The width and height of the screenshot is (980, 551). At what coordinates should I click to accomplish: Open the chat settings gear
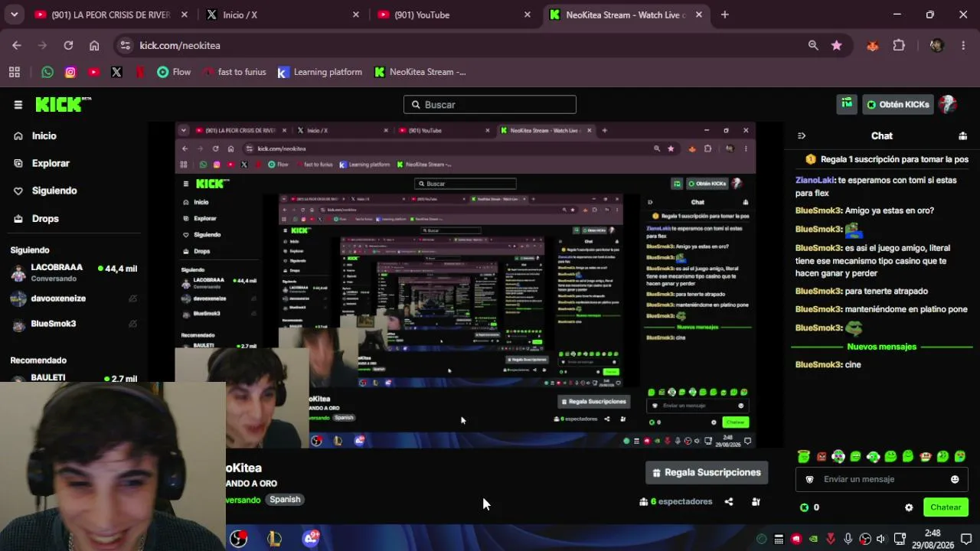[x=909, y=507]
